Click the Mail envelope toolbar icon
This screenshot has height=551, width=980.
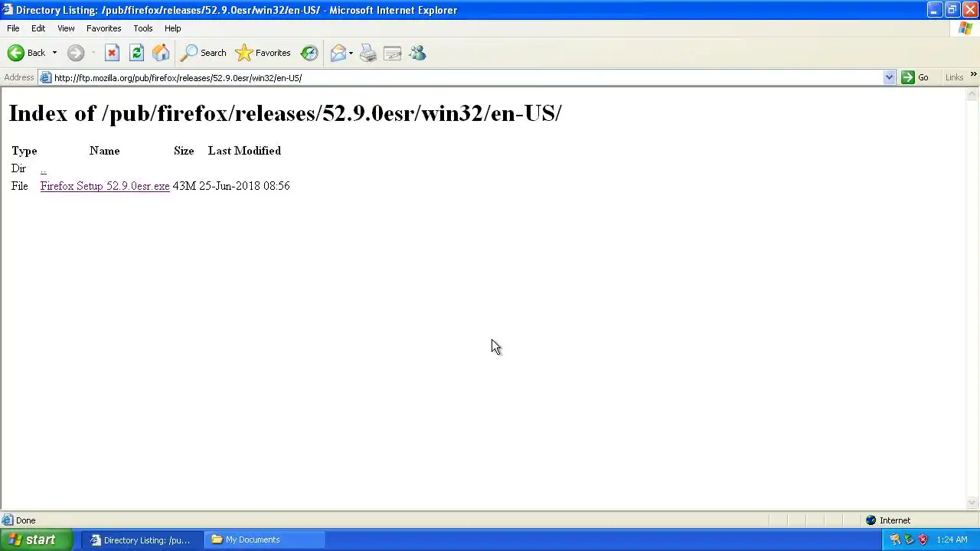[x=338, y=53]
